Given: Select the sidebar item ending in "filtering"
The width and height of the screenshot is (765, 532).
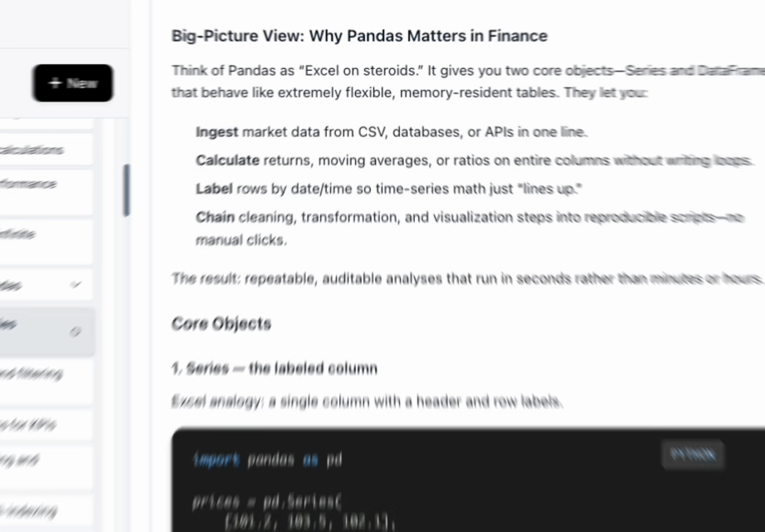Looking at the screenshot, I should coord(42,374).
